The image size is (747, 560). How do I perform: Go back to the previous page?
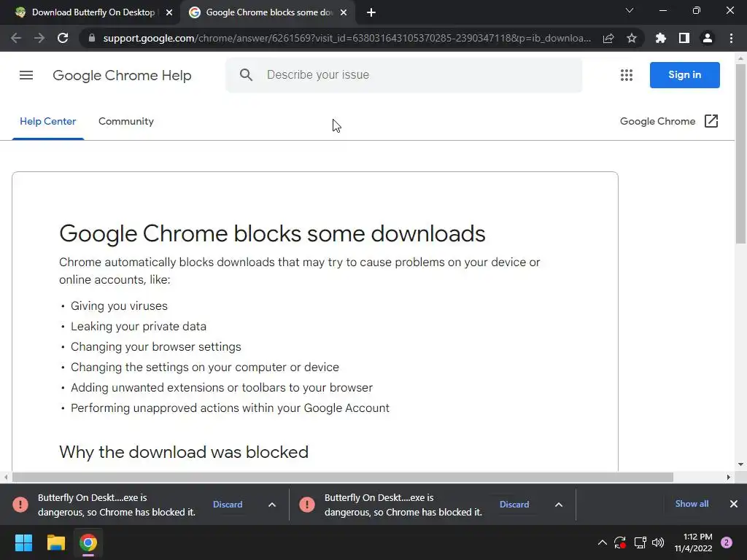point(16,38)
